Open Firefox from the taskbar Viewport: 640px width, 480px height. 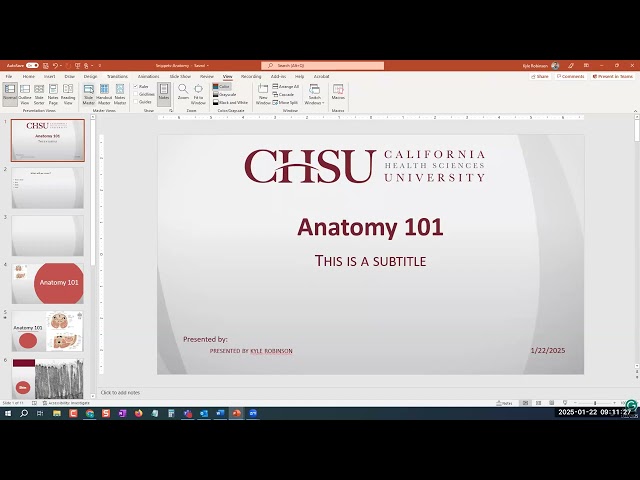tap(138, 413)
